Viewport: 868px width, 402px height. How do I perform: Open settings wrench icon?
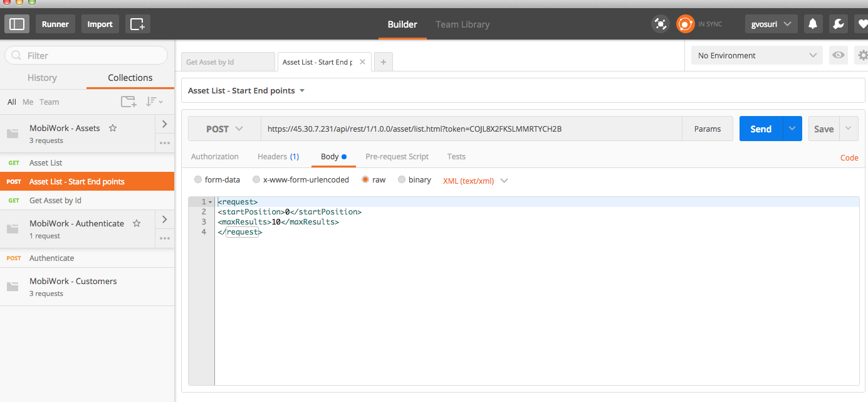838,24
